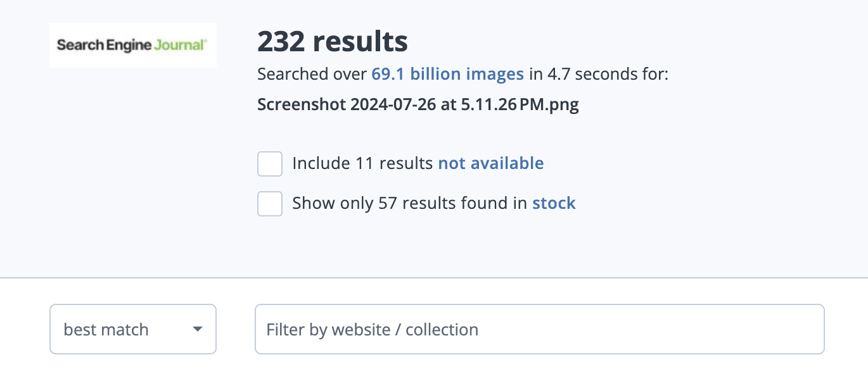
Task: Open the not available link
Action: pos(491,163)
